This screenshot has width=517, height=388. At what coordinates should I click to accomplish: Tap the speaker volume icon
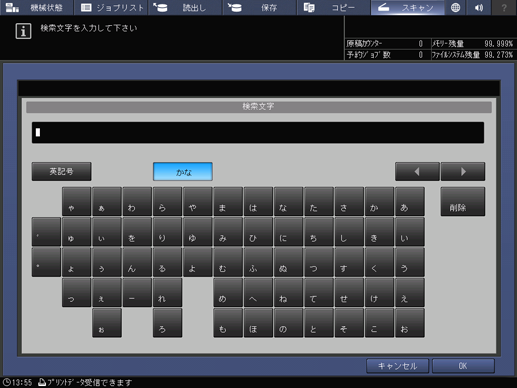(479, 7)
